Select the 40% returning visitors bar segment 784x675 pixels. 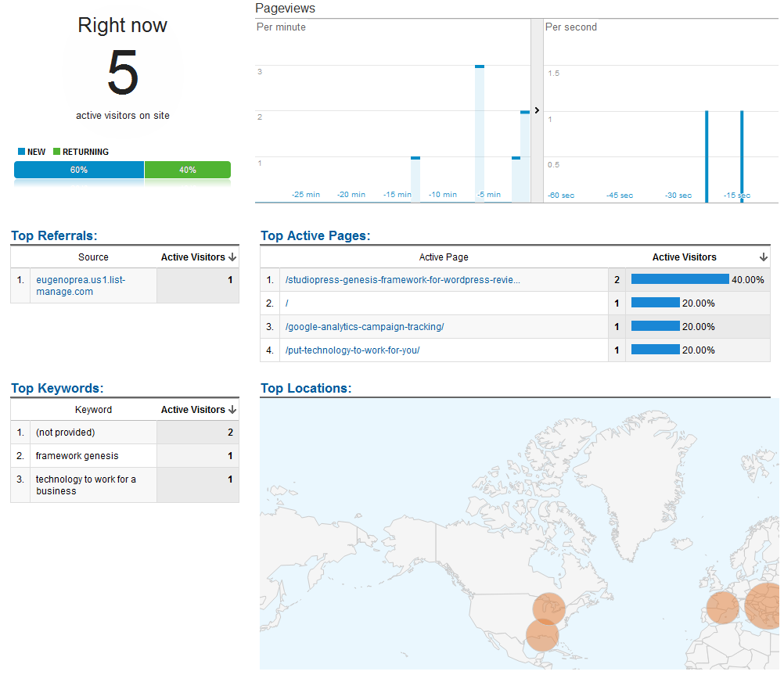[x=187, y=169]
